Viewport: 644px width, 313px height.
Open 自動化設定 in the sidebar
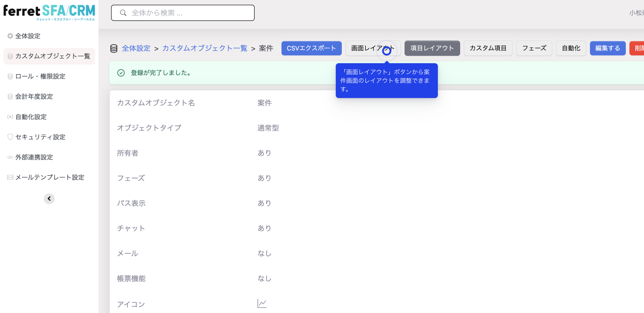tap(49, 117)
